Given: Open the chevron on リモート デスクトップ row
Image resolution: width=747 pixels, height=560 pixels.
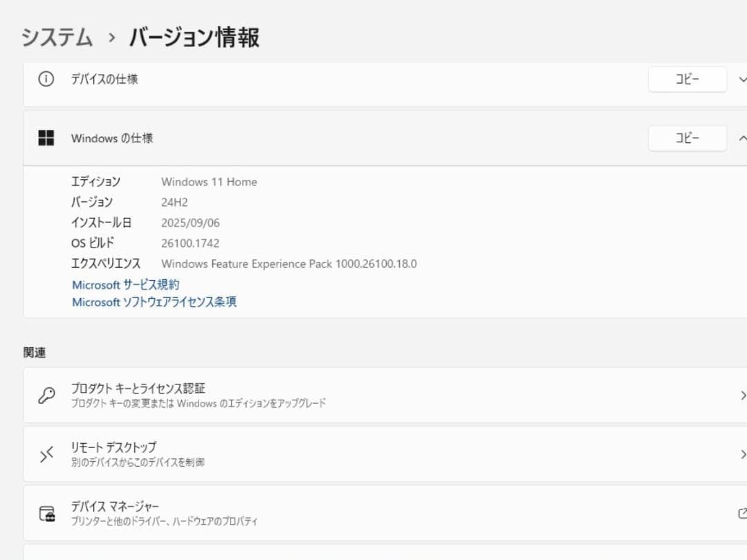Looking at the screenshot, I should (x=743, y=454).
